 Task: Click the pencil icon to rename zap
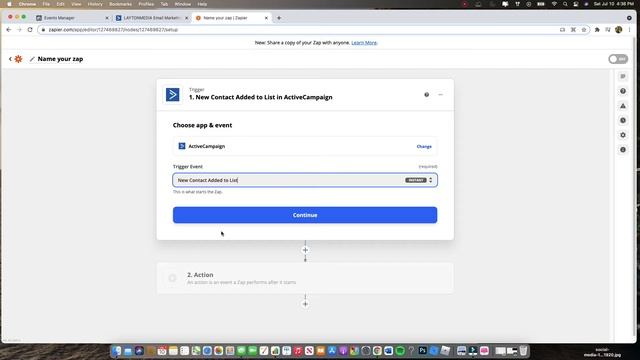(32, 59)
